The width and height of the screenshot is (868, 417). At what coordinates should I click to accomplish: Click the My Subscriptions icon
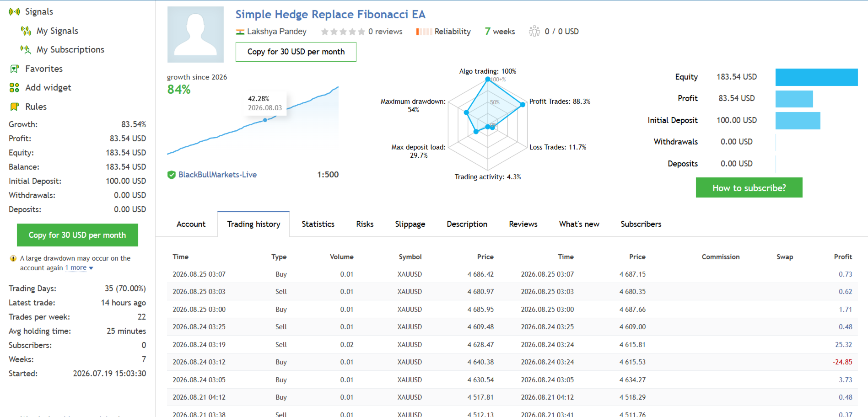click(26, 49)
